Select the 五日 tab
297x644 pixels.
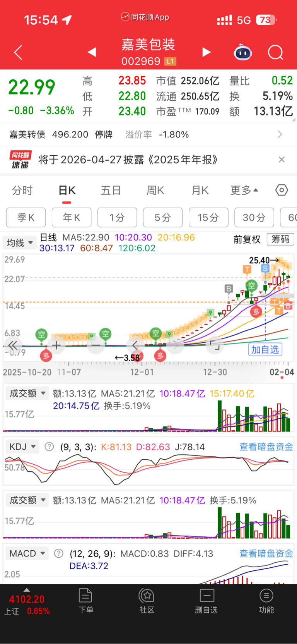click(x=111, y=191)
